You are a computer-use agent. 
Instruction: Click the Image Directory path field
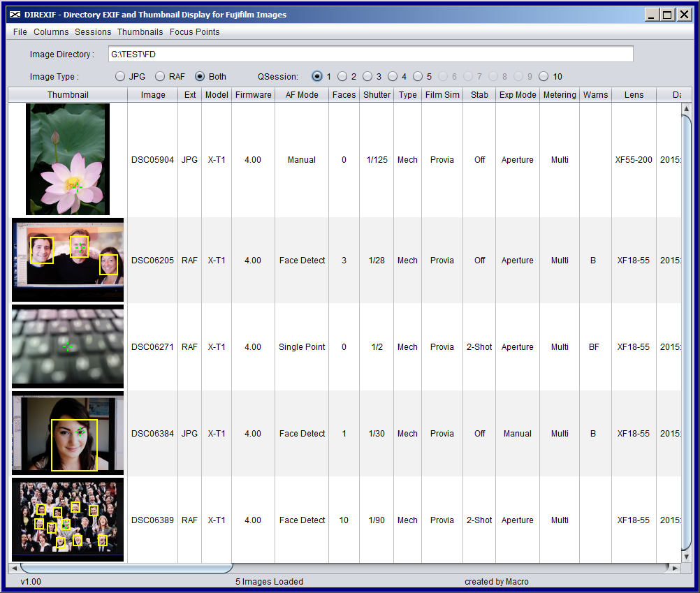click(370, 54)
